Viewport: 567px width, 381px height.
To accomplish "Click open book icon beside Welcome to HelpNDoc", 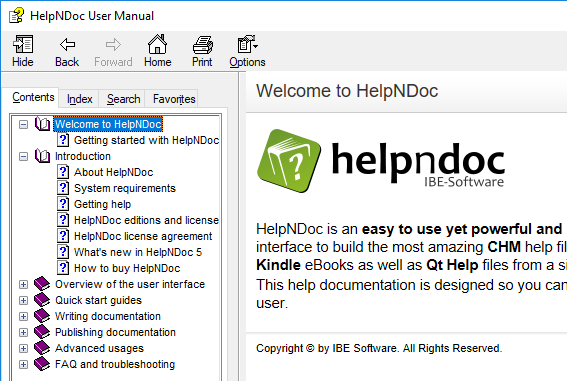I will (x=42, y=124).
